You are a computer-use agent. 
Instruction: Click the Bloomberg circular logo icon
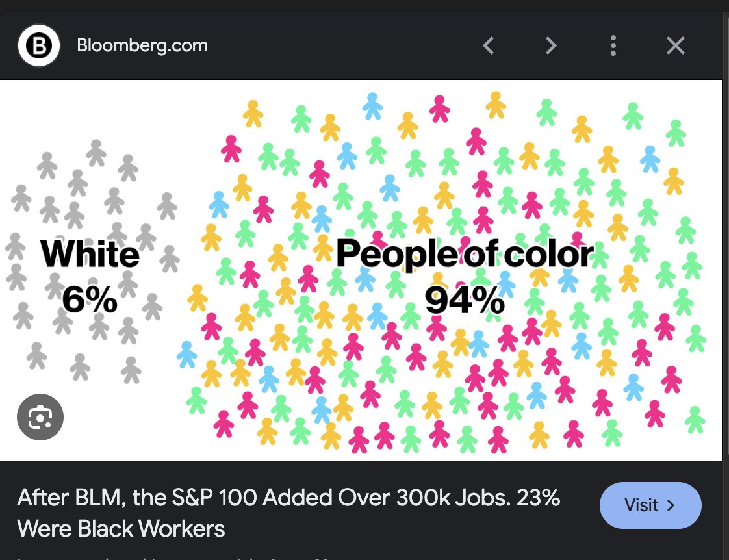tap(39, 46)
